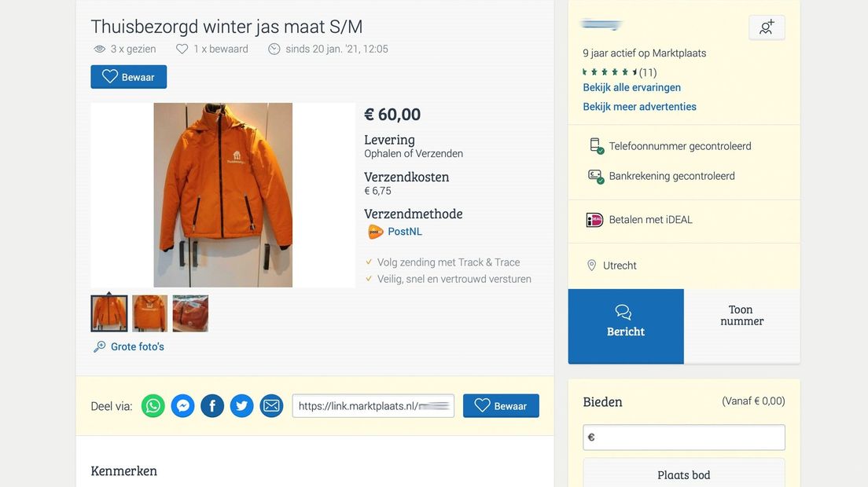868x487 pixels.
Task: Select the second jacket thumbnail
Action: [149, 313]
